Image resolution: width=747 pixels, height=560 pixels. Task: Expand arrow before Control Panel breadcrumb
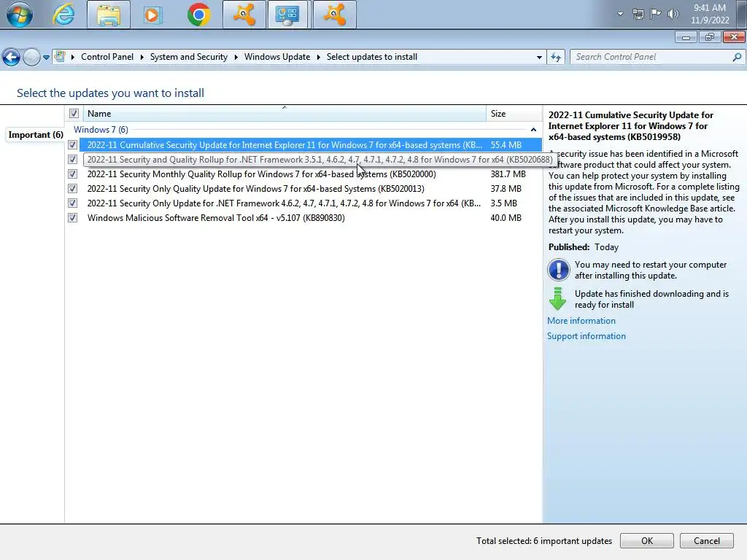click(x=72, y=57)
